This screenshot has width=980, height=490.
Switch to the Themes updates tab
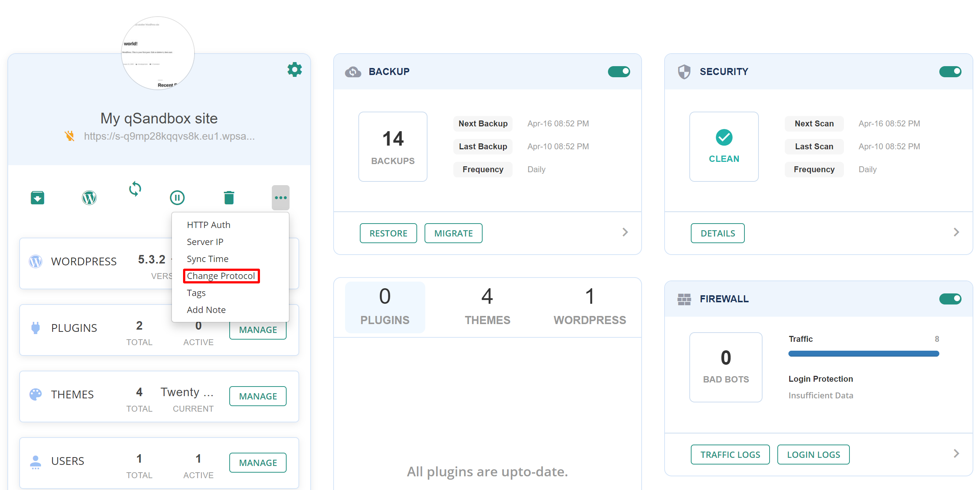[x=487, y=306]
